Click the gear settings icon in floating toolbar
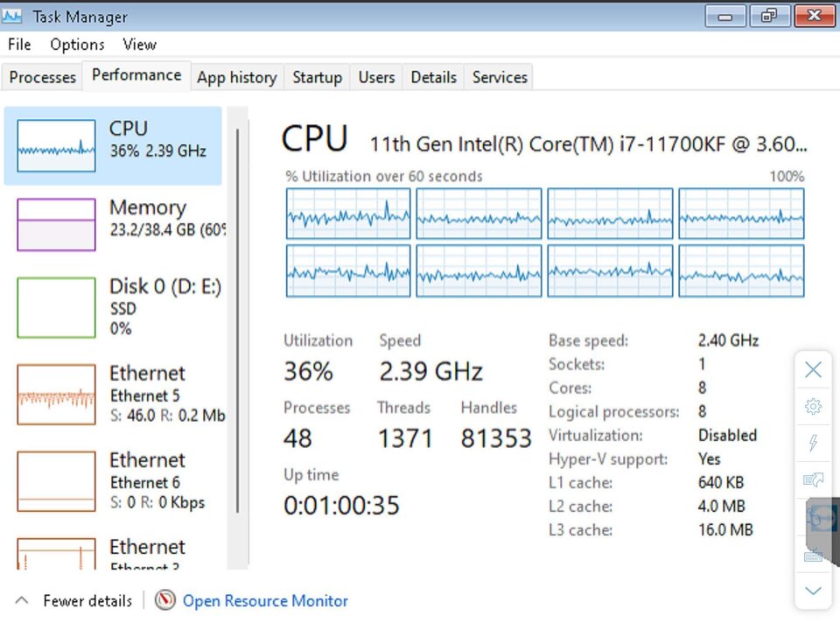Screen dimensions: 840x630 pyautogui.click(x=813, y=407)
